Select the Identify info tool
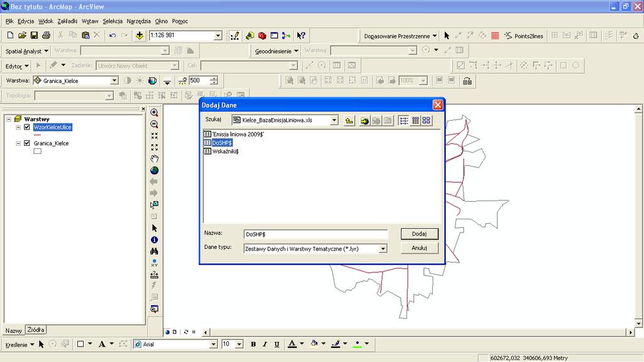The image size is (644, 362). coord(155,239)
